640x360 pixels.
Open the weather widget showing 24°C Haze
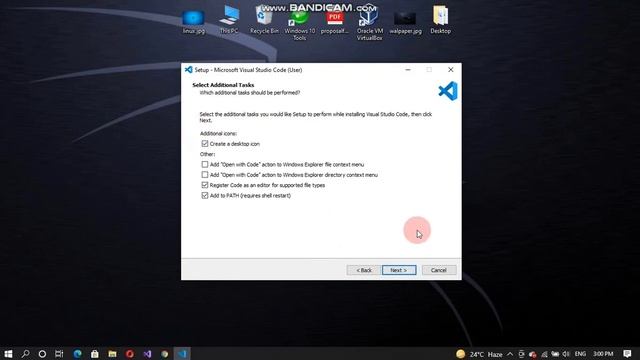click(479, 354)
